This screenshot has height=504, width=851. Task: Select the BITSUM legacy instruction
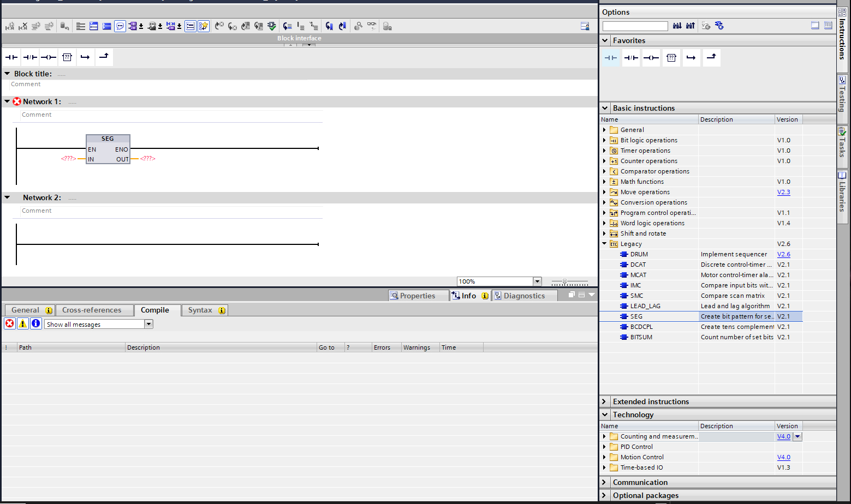point(641,337)
